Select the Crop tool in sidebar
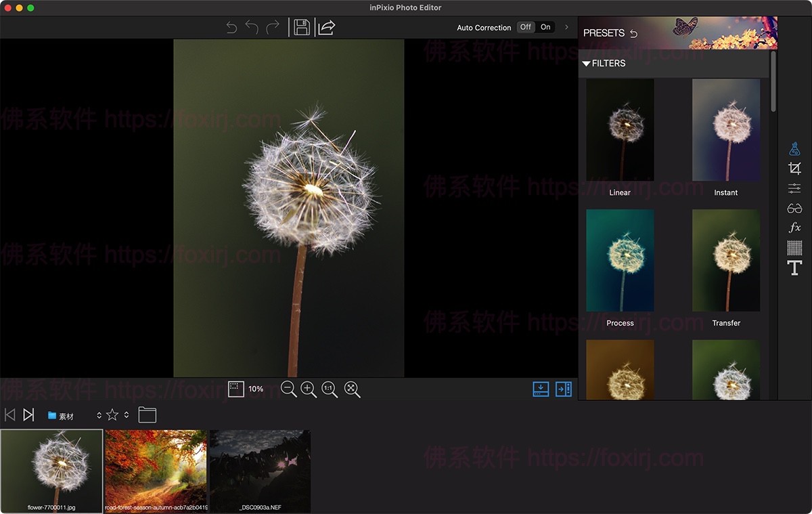Viewport: 812px width, 514px height. point(794,169)
